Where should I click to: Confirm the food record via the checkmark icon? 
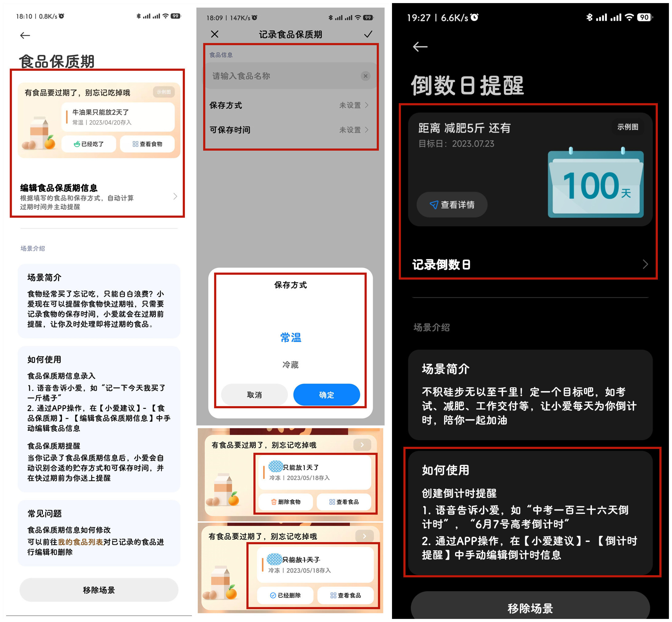pos(368,34)
